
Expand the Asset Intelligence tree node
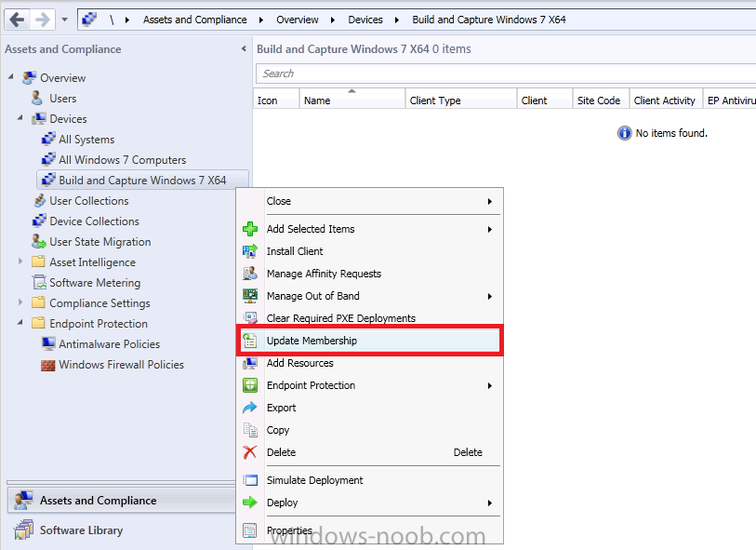click(20, 261)
